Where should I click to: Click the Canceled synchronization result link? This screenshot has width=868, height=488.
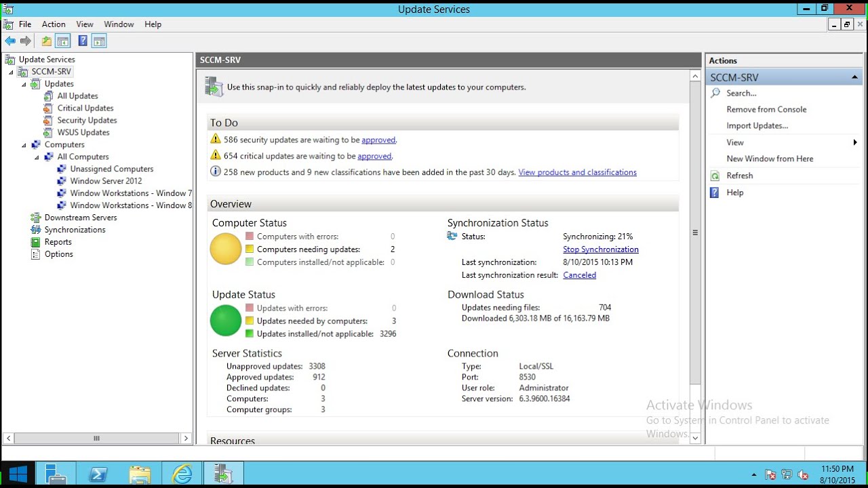pyautogui.click(x=580, y=275)
